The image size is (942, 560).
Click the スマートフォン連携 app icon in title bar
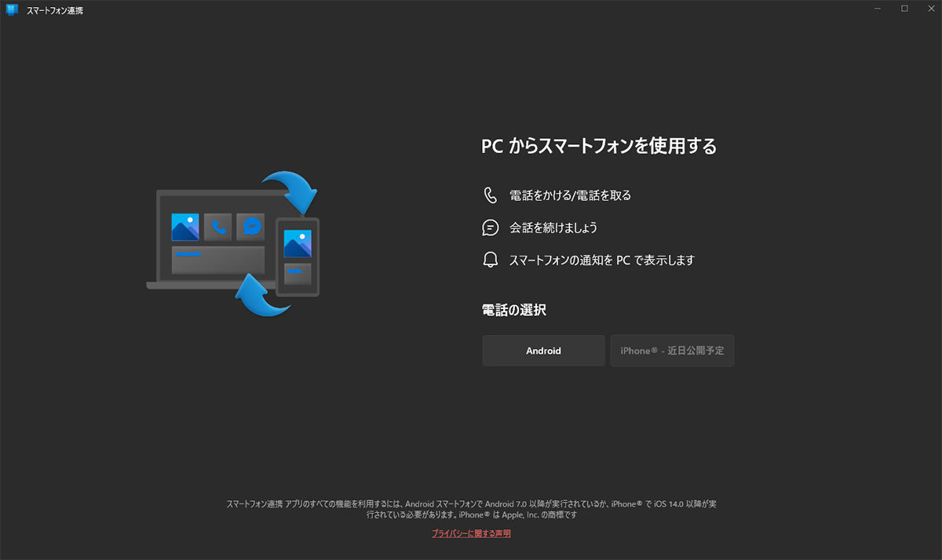pos(13,9)
